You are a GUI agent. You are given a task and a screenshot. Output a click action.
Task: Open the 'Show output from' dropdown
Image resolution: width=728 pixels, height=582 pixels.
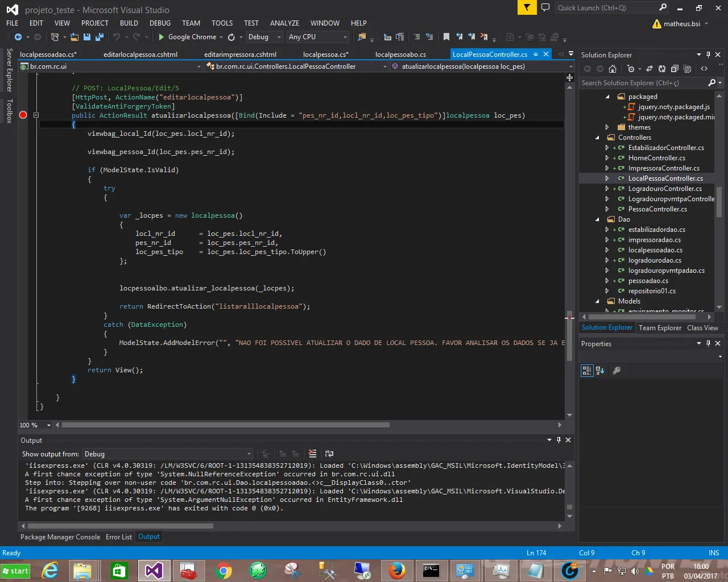click(x=167, y=454)
